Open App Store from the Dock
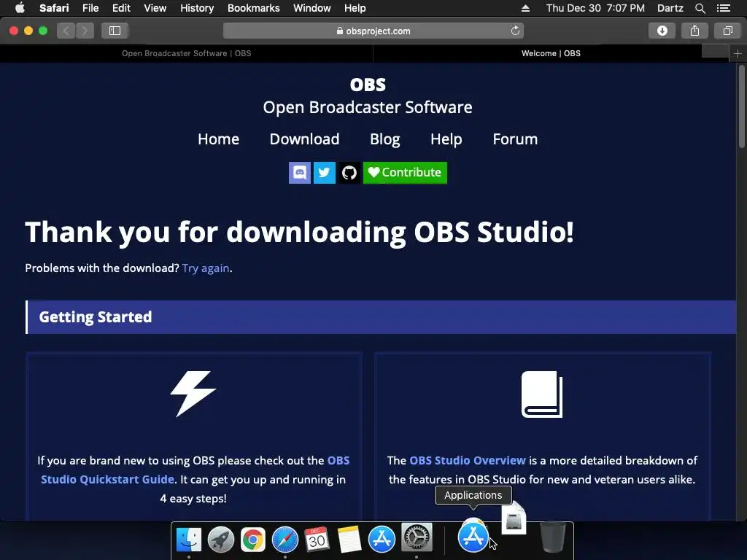 pyautogui.click(x=382, y=539)
